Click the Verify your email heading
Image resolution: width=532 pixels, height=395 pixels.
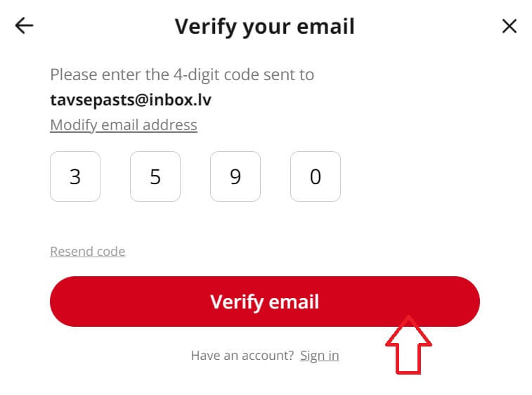coord(265,27)
